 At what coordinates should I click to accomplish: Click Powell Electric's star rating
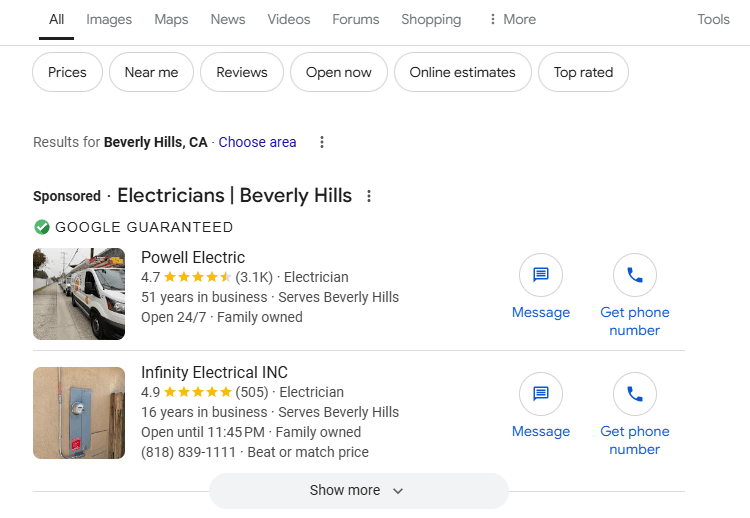click(x=198, y=277)
